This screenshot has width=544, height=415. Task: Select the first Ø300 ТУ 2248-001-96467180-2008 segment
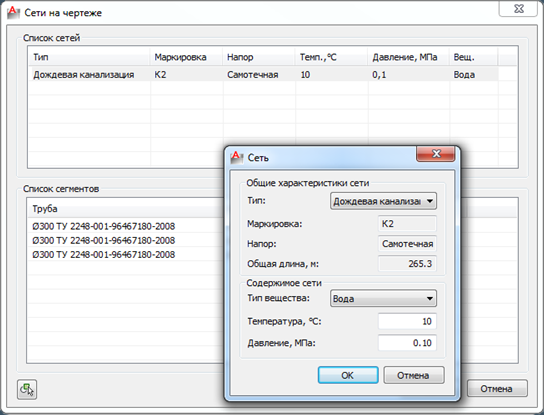coord(104,226)
